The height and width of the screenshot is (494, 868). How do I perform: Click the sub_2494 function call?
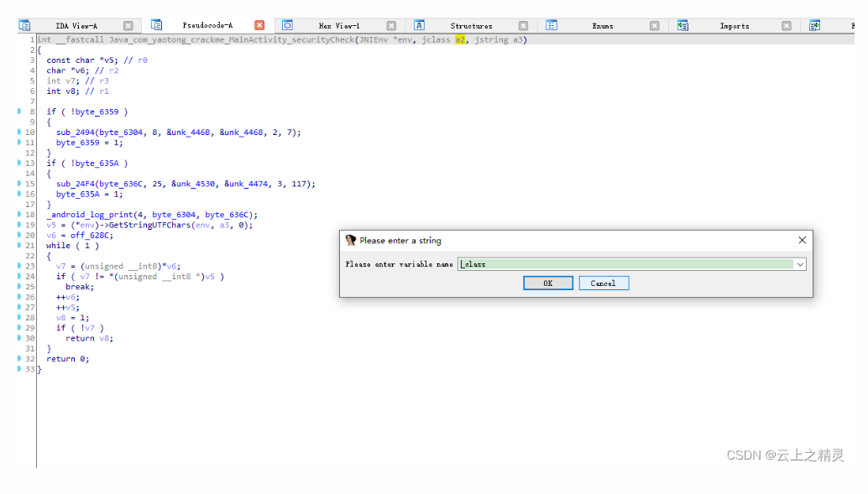coord(75,133)
